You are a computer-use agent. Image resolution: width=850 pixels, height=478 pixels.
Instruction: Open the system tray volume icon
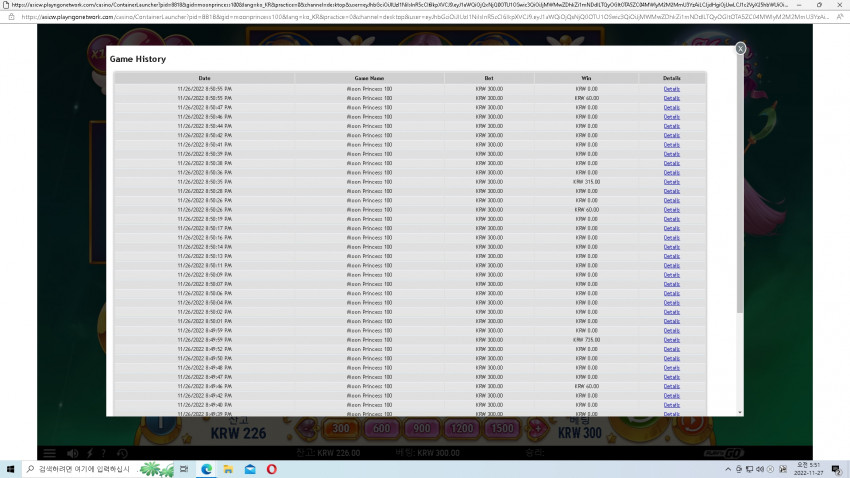click(760, 469)
